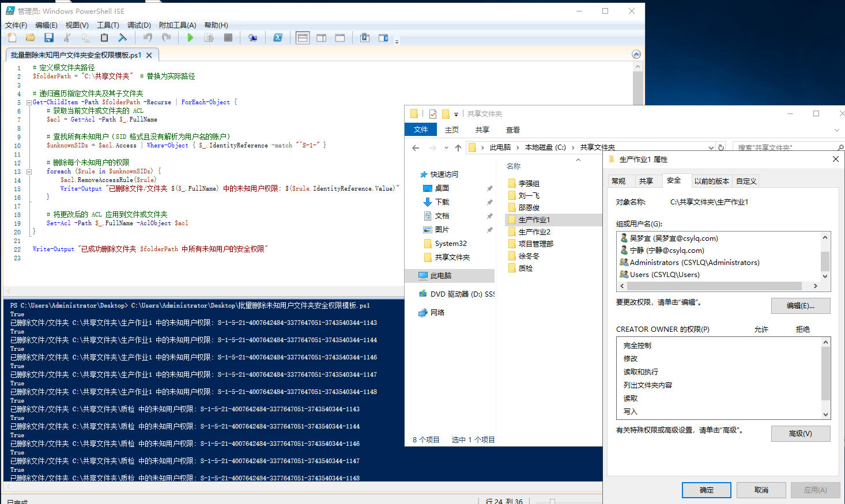Image resolution: width=845 pixels, height=504 pixels.
Task: Click the Explorer up-one-level arrow
Action: (x=458, y=148)
